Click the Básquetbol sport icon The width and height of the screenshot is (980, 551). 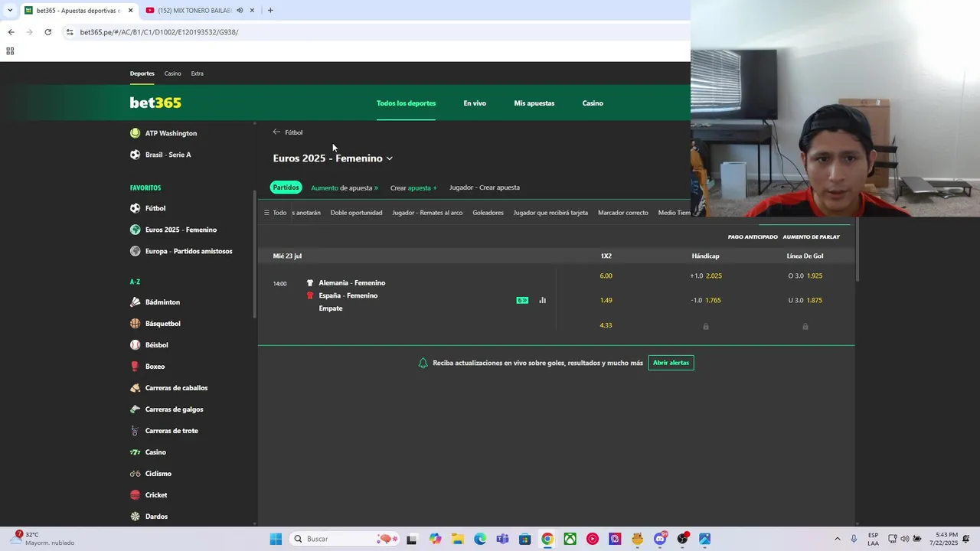coord(135,324)
